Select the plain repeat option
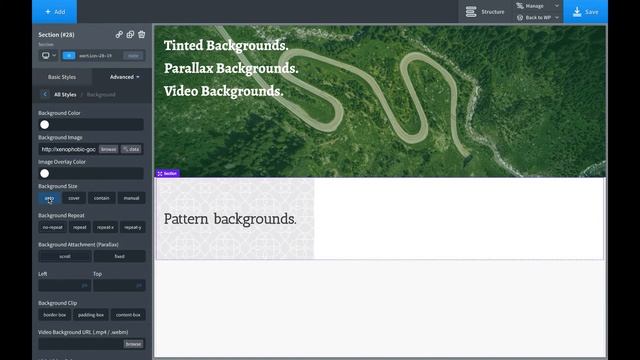Image resolution: width=640 pixels, height=360 pixels. (80, 227)
